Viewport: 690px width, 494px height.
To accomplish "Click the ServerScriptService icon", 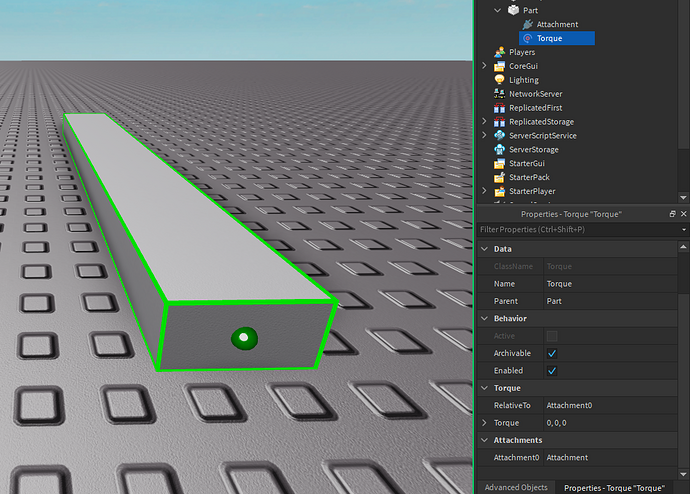I will coord(499,135).
